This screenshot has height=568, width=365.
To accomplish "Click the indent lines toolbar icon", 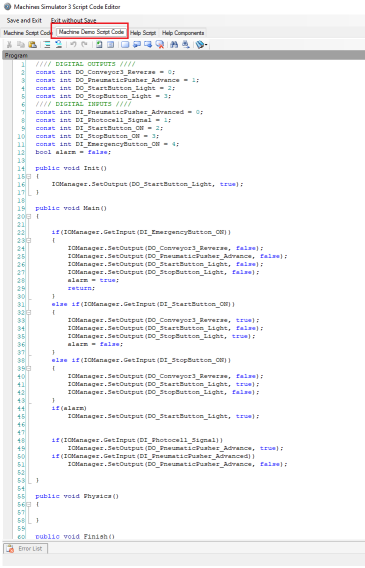I will tap(47, 45).
